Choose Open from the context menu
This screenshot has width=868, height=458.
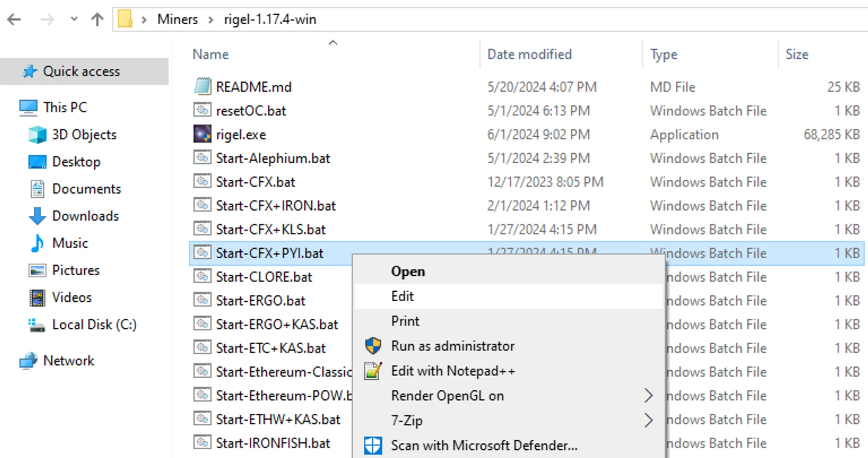tap(408, 272)
